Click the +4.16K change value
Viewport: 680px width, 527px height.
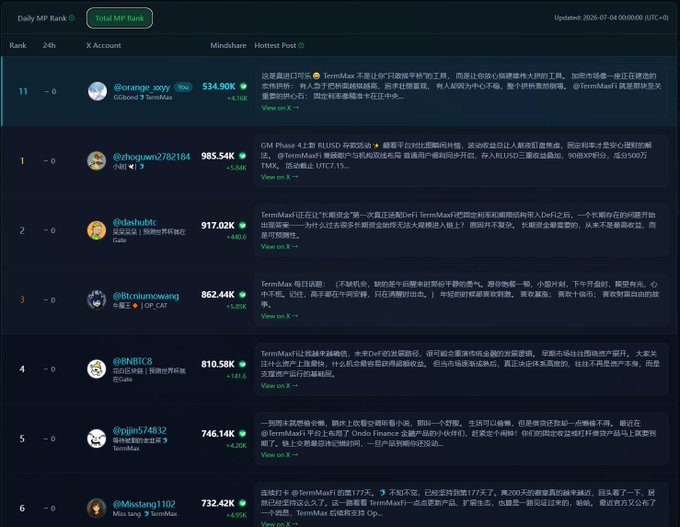tap(237, 98)
